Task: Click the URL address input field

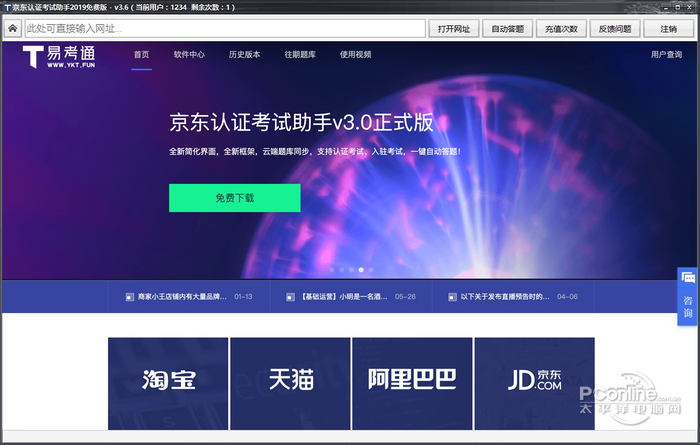Action: [x=225, y=29]
